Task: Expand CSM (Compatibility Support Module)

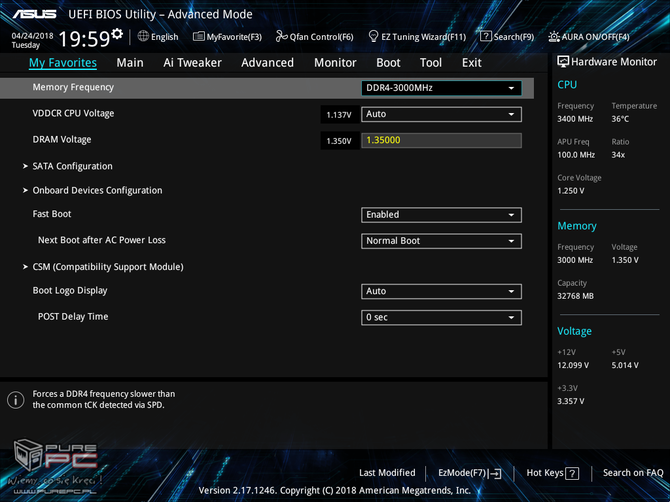Action: 108,267
